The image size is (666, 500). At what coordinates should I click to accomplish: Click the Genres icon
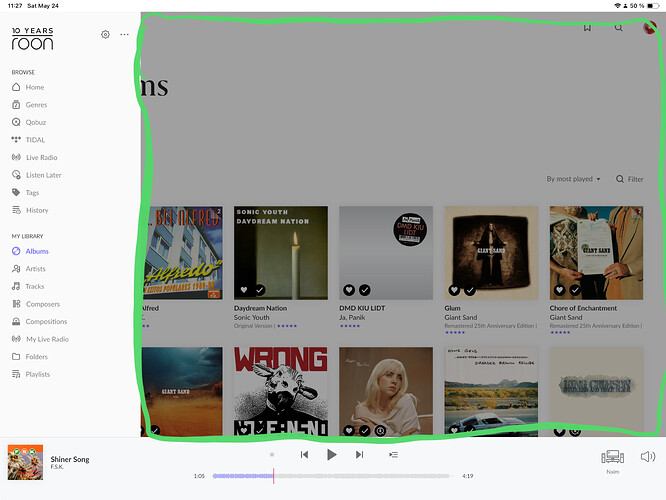[x=16, y=105]
